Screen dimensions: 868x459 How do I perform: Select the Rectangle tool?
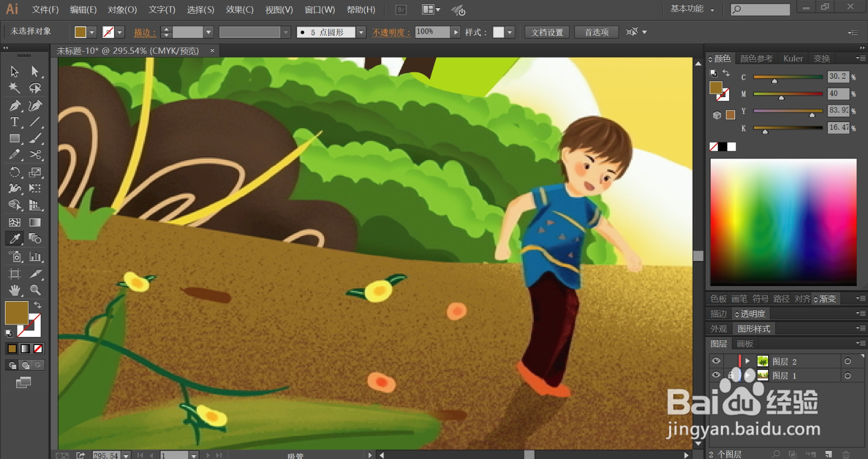click(x=15, y=139)
